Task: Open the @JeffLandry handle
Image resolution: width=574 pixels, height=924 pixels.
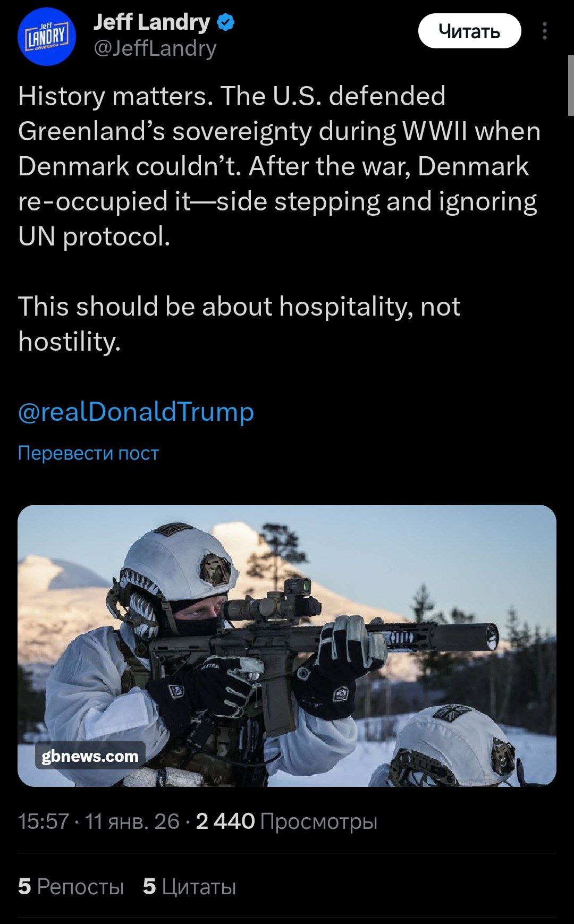Action: click(x=155, y=49)
